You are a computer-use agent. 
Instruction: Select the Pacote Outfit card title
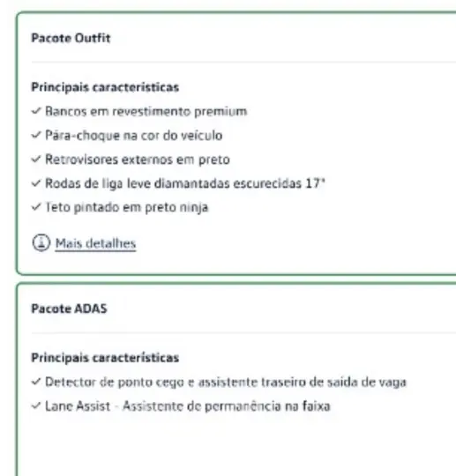pos(71,38)
